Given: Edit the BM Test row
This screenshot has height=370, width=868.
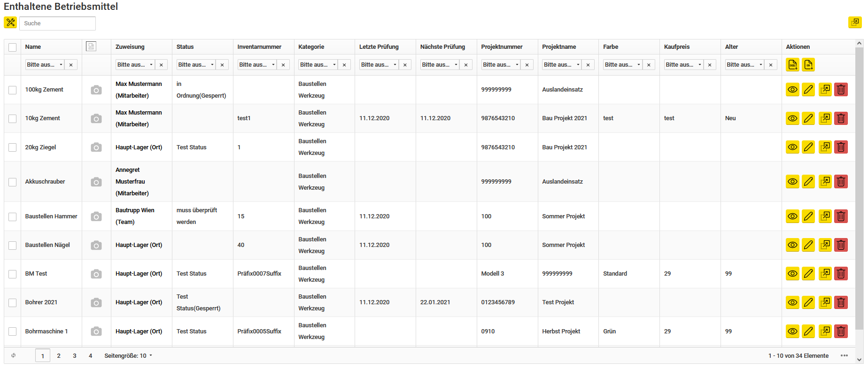Looking at the screenshot, I should click(x=808, y=273).
